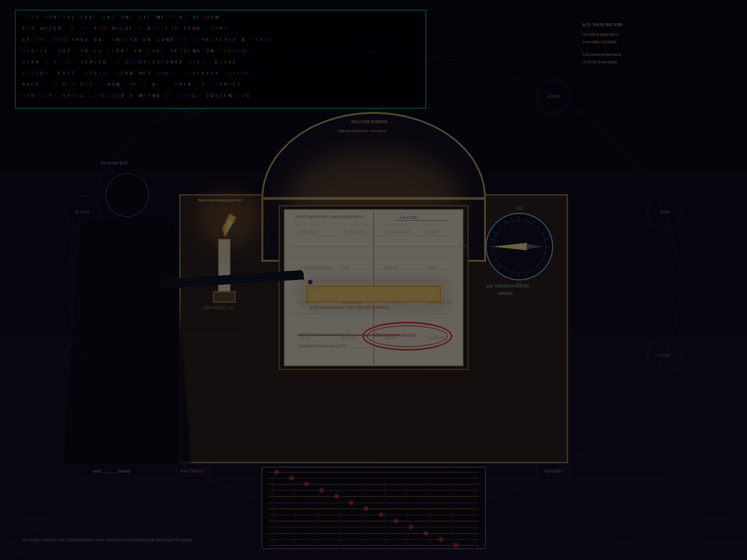The height and width of the screenshot is (560, 747).
Task: Click 'retired with honors, p.131' note
Action: 322,346
